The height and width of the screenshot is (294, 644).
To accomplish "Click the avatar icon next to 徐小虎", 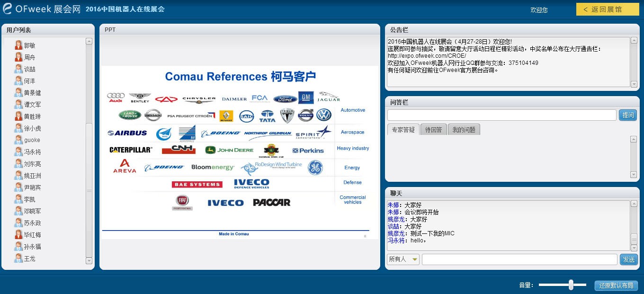I will [x=18, y=128].
